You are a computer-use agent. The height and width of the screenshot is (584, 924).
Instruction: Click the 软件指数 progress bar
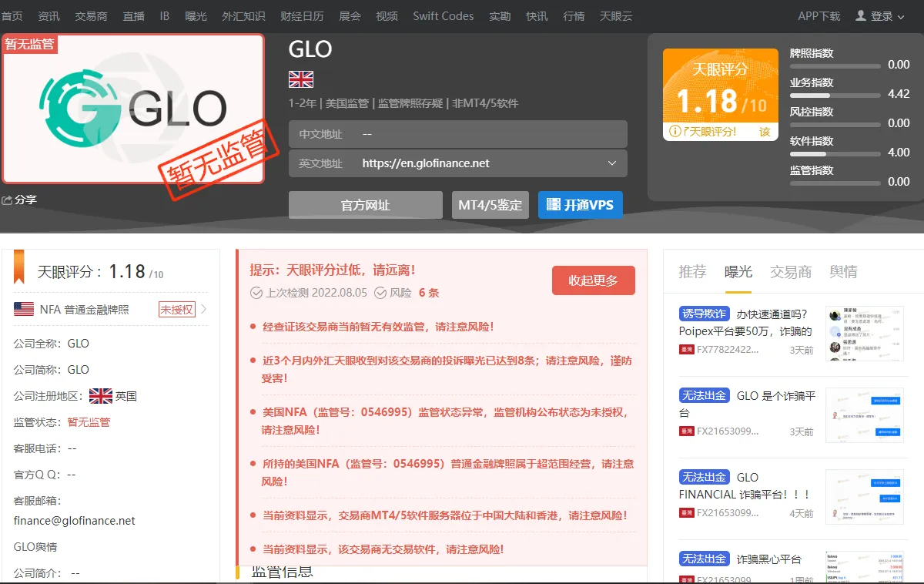(835, 154)
